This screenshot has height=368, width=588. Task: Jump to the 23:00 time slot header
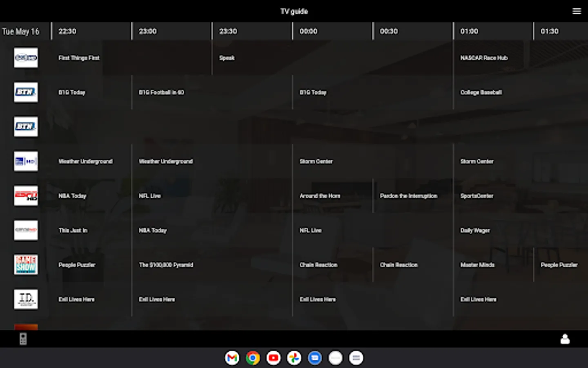click(148, 31)
